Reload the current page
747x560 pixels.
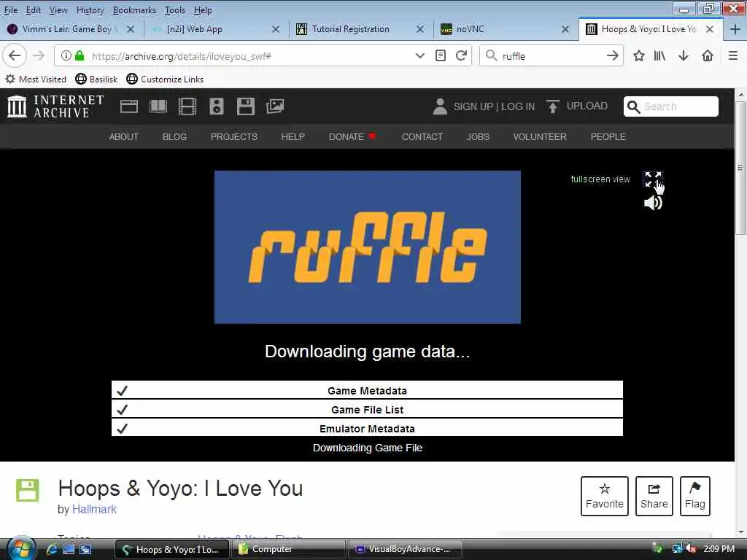pyautogui.click(x=461, y=55)
